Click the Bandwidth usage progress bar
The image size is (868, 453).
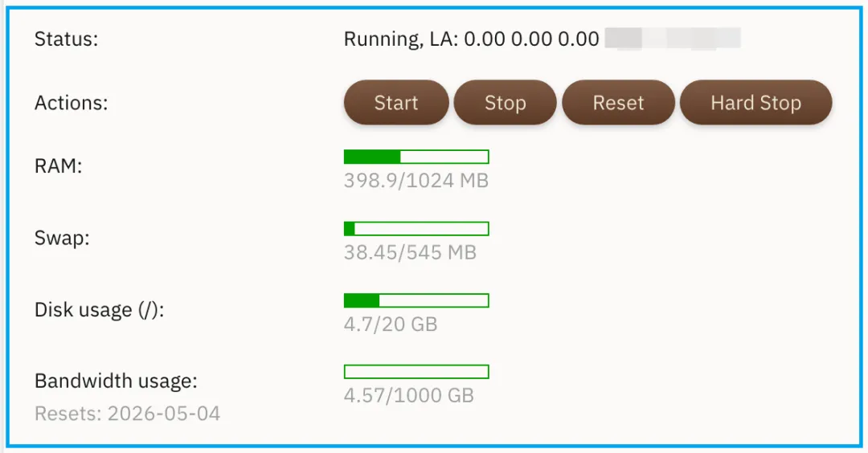pos(416,372)
